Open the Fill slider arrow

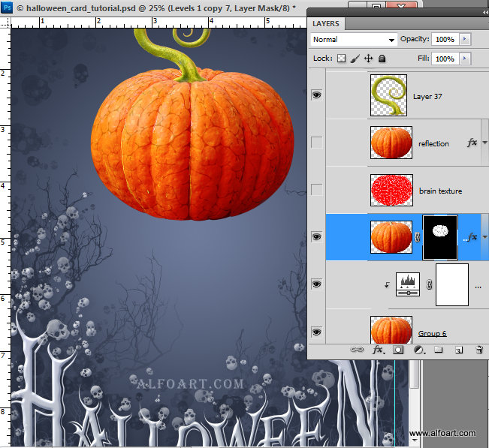[x=466, y=59]
